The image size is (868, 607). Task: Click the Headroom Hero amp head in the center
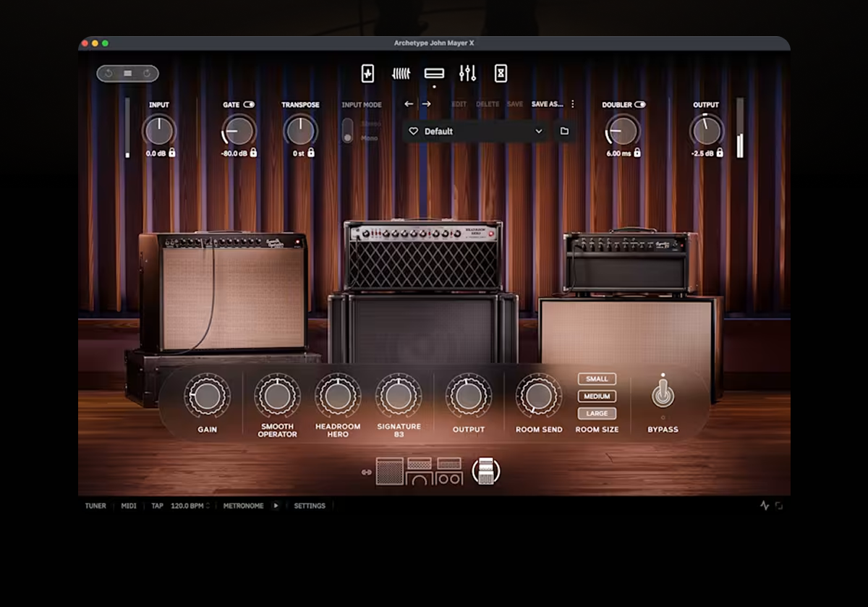423,255
